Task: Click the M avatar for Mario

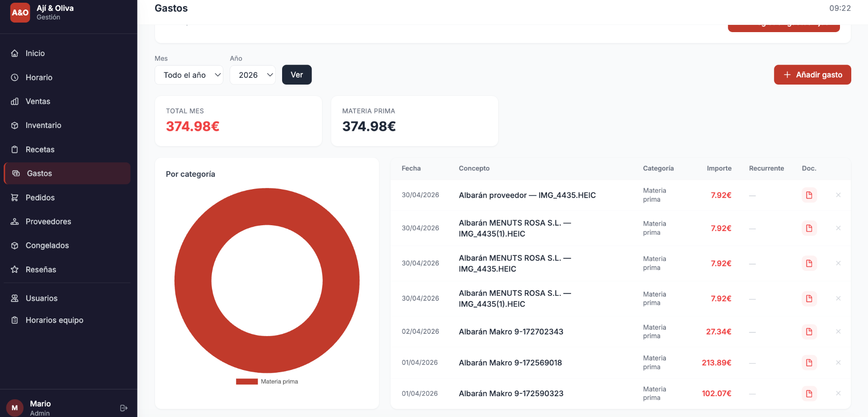Action: point(14,408)
